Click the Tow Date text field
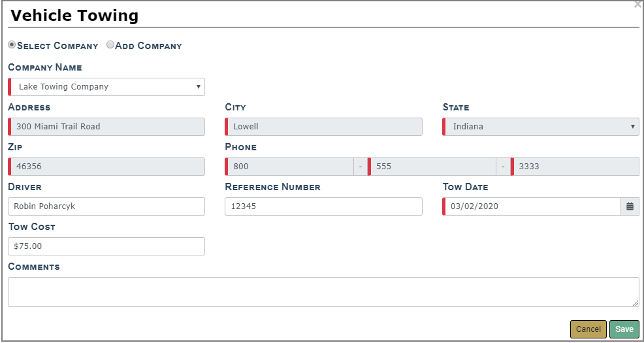Screen dimensions: 644x343 pos(532,206)
